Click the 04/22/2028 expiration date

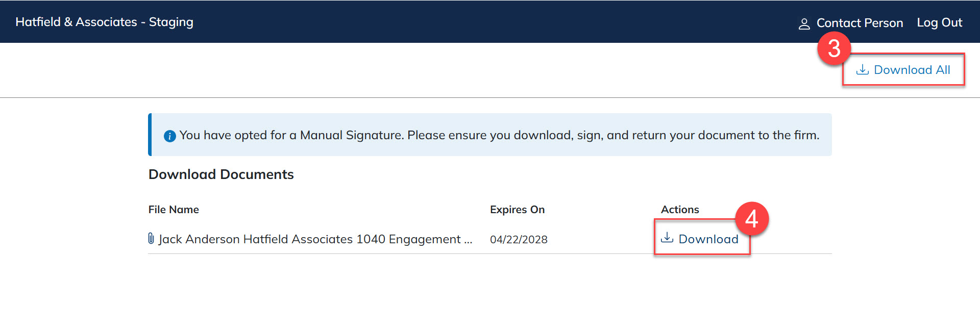[519, 240]
